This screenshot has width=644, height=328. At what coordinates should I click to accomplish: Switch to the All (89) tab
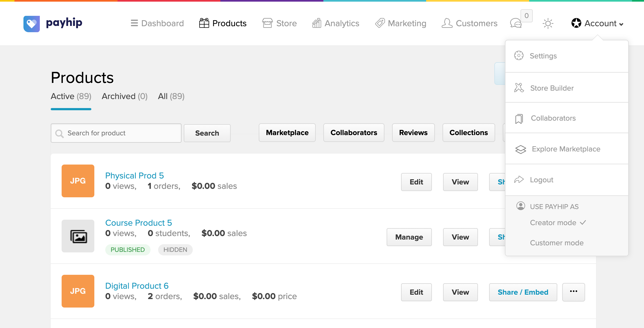pyautogui.click(x=171, y=96)
